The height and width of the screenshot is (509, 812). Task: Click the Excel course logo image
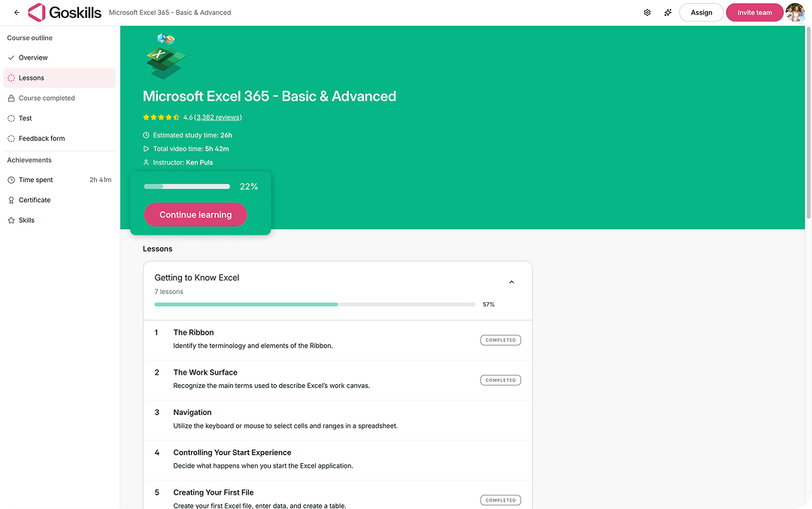tap(165, 56)
